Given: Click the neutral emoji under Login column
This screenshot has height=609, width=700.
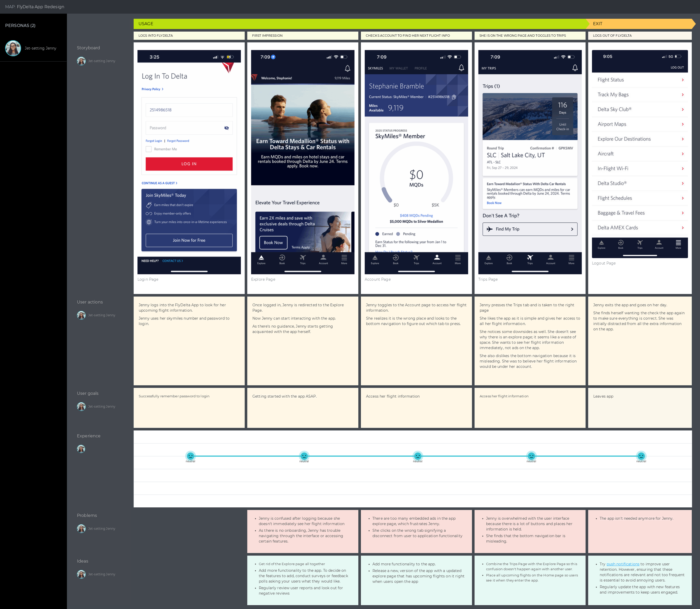Looking at the screenshot, I should (190, 456).
